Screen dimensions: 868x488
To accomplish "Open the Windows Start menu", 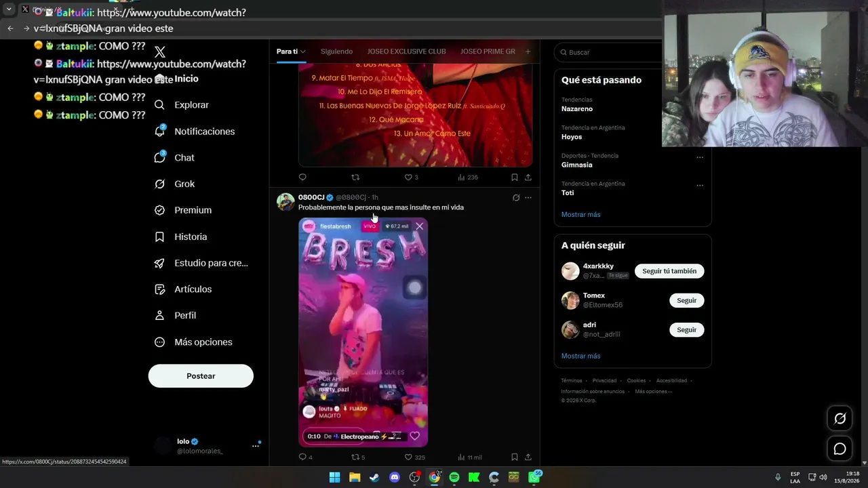I will coord(334,477).
